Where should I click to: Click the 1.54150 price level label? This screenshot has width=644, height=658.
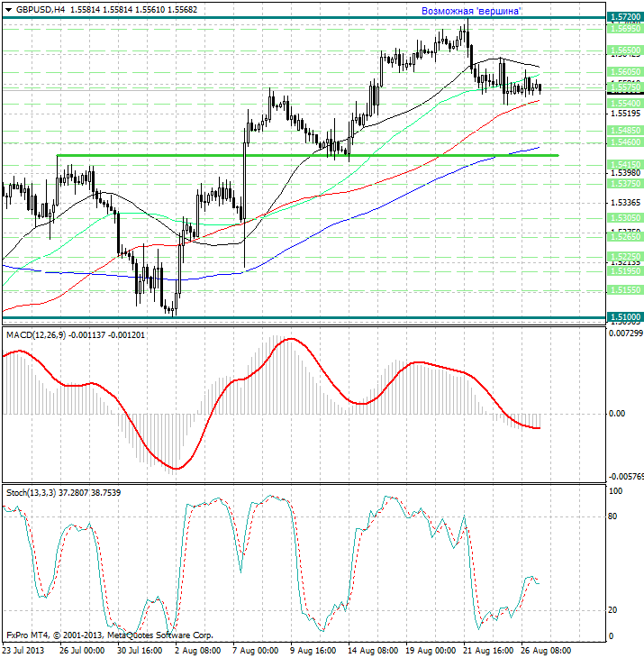(x=625, y=164)
